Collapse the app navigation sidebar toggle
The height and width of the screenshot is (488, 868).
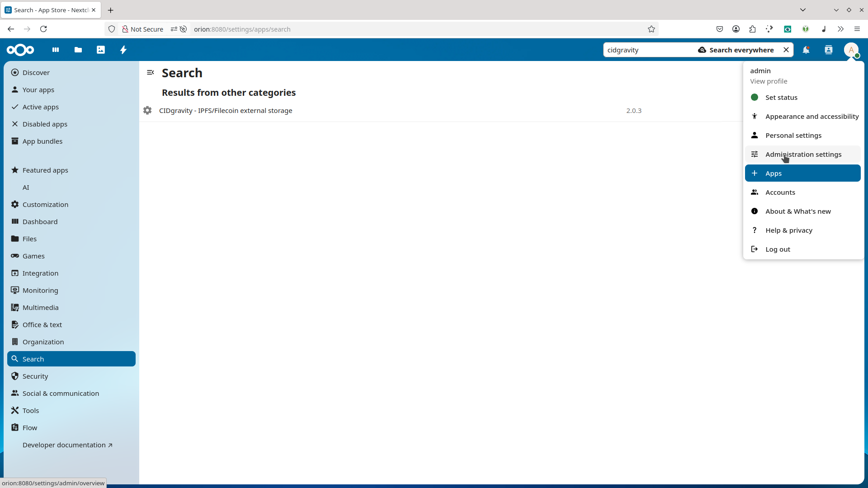click(x=151, y=72)
